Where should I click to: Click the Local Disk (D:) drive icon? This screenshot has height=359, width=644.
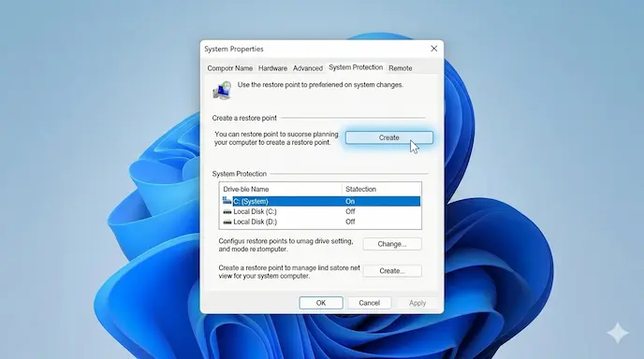(x=227, y=222)
